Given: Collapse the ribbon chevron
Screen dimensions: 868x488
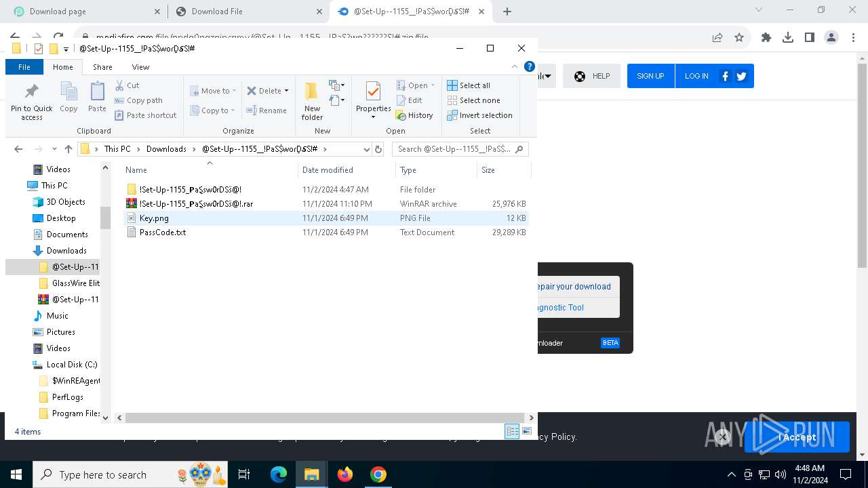Looking at the screenshot, I should point(515,66).
